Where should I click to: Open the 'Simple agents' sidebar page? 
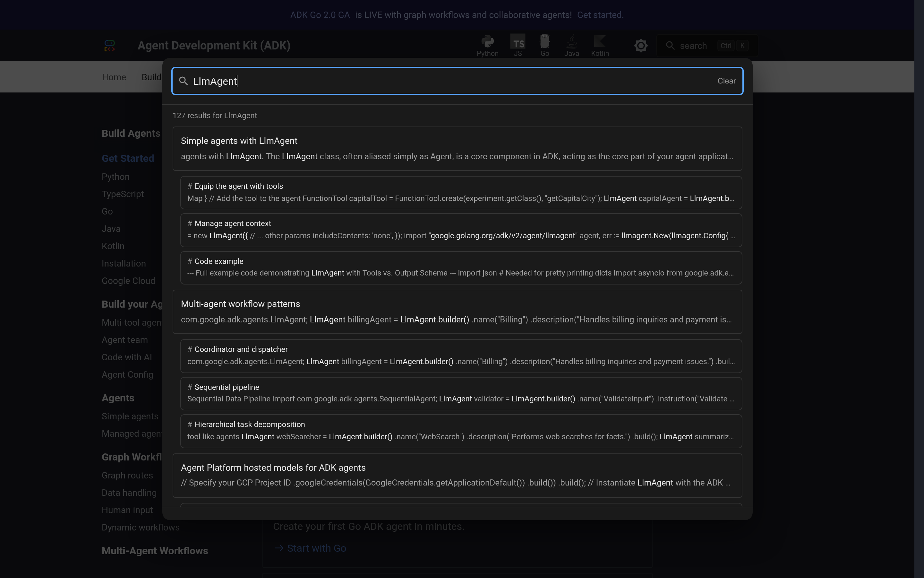click(130, 416)
